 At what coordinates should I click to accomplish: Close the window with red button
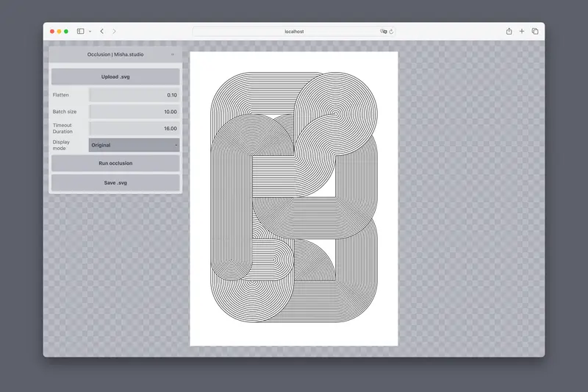52,32
